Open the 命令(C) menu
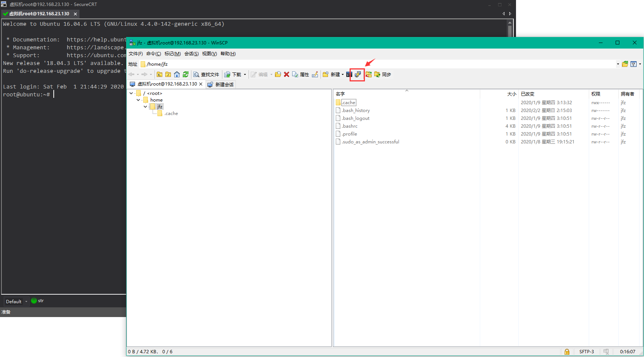The image size is (644, 357). pyautogui.click(x=153, y=54)
